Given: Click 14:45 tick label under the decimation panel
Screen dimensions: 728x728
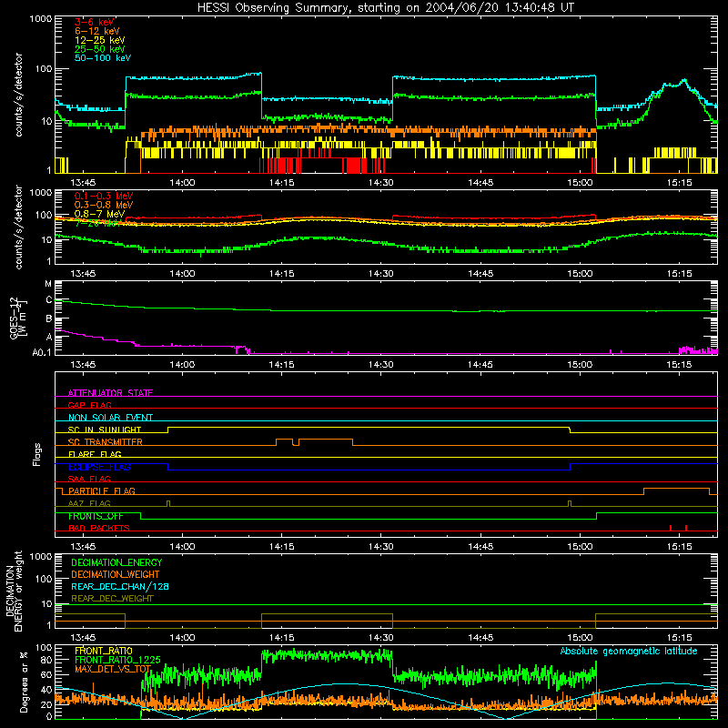Looking at the screenshot, I should 480,638.
